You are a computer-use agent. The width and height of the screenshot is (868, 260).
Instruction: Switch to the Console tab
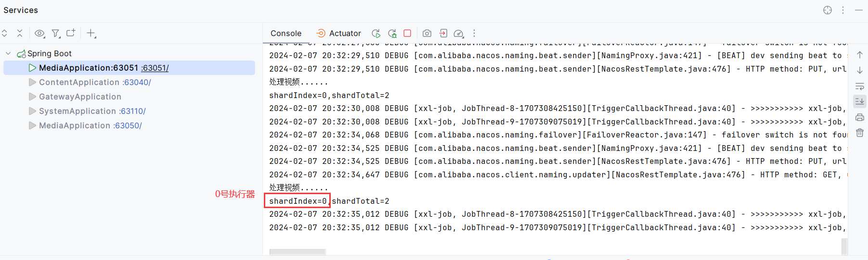(x=286, y=33)
